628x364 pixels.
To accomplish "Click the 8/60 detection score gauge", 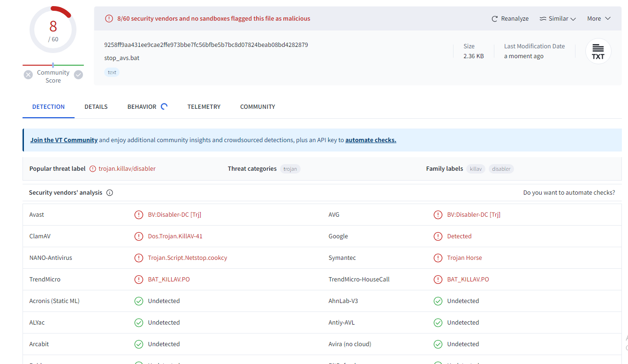I will tap(53, 30).
